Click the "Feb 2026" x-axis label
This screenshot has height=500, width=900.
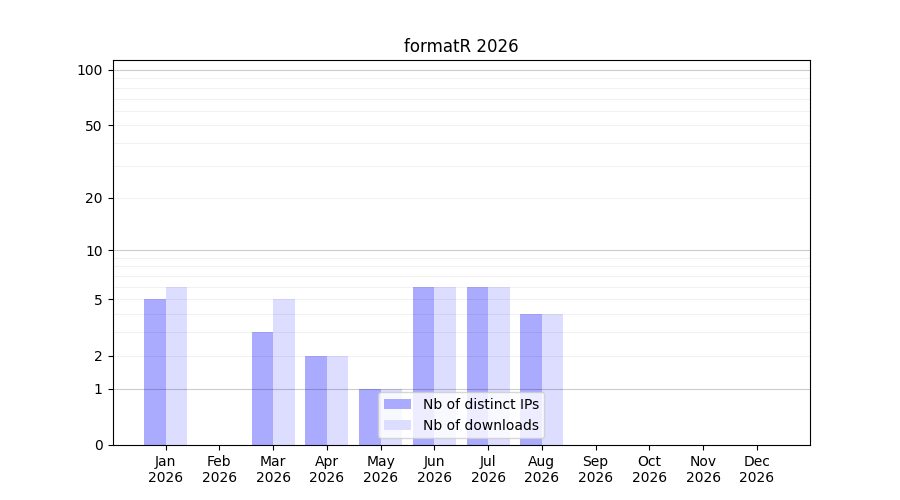click(219, 469)
